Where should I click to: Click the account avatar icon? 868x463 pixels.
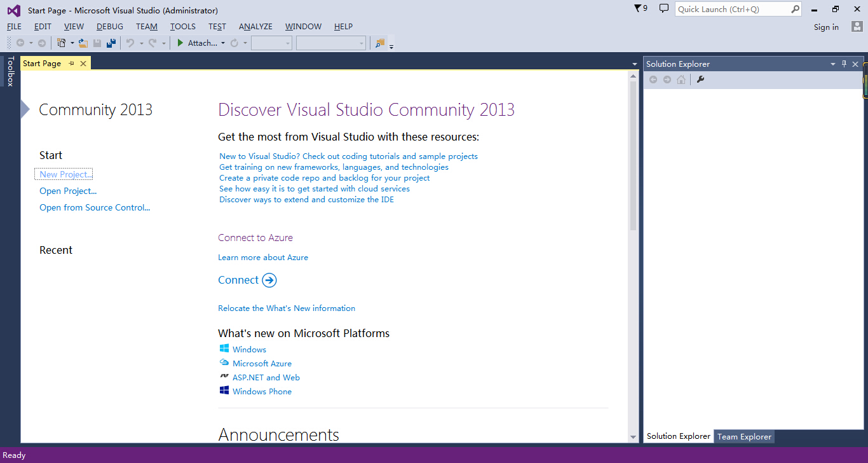click(x=857, y=27)
